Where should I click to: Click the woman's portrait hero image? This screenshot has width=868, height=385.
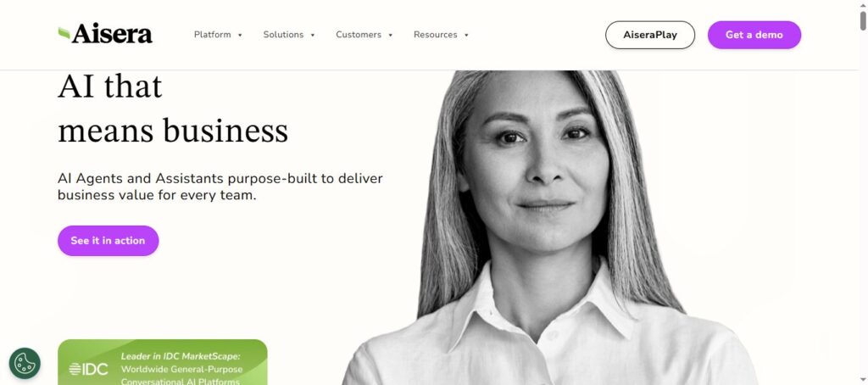pos(548,227)
